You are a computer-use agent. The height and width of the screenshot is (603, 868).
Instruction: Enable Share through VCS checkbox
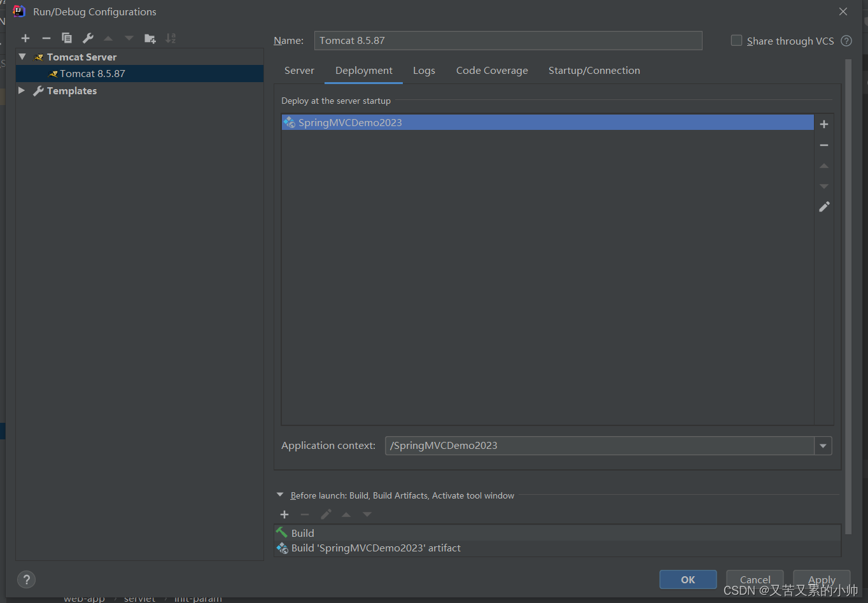(736, 40)
